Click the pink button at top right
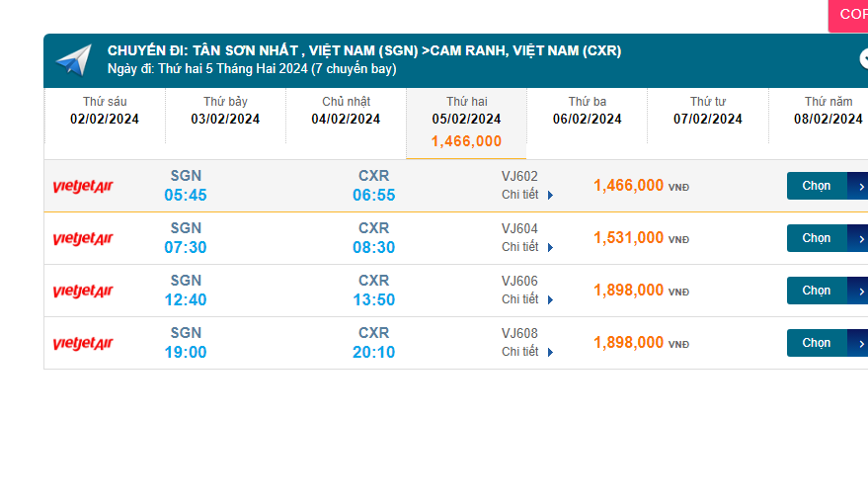This screenshot has height=504, width=868. tap(848, 15)
